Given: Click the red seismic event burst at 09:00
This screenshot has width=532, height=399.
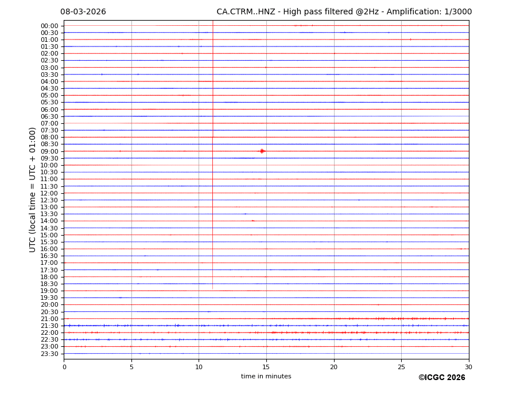Looking at the screenshot, I should pos(262,151).
